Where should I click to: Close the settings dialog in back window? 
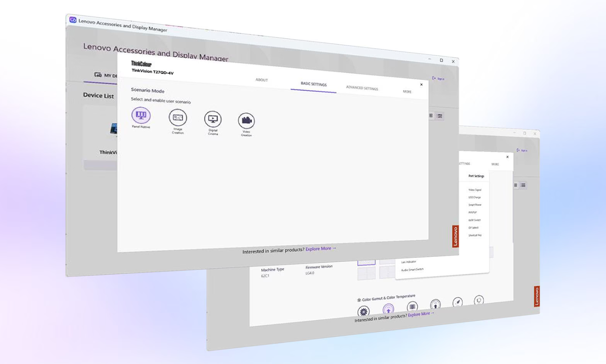tap(507, 157)
